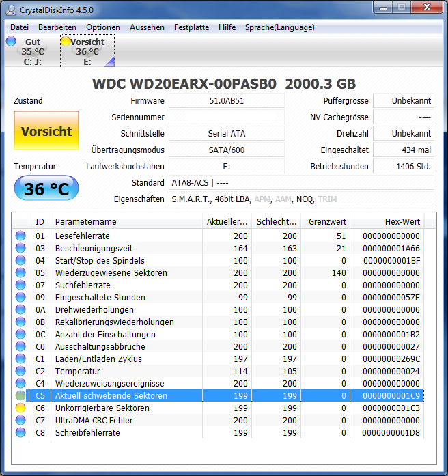
Task: Click status orb for 03 Beschleunigungszeit
Action: point(20,248)
